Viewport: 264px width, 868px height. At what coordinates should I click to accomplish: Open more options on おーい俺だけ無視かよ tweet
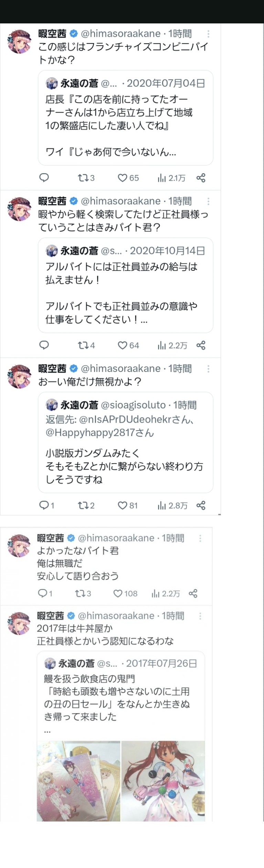point(208,369)
